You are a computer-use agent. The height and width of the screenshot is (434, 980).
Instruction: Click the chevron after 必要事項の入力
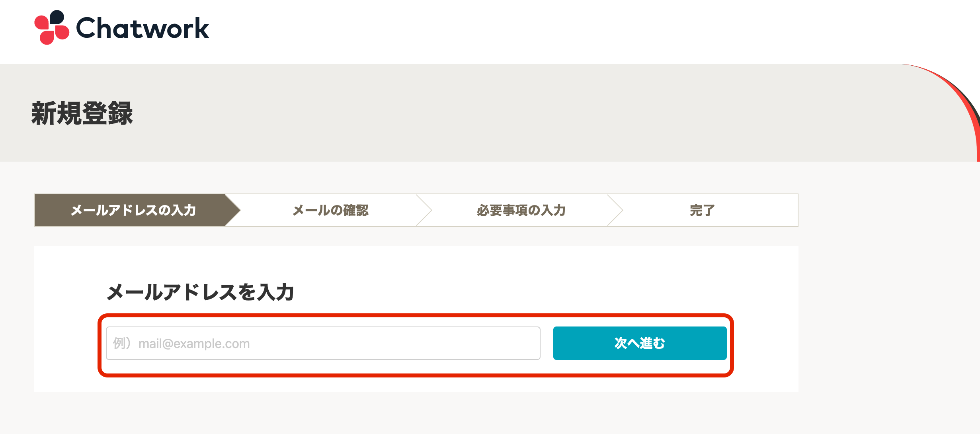[x=616, y=210]
